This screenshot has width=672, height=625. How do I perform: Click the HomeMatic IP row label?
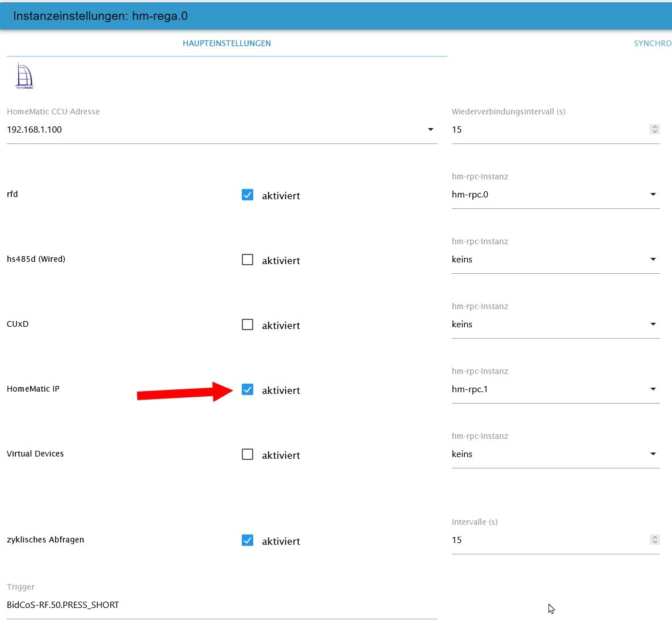click(33, 389)
